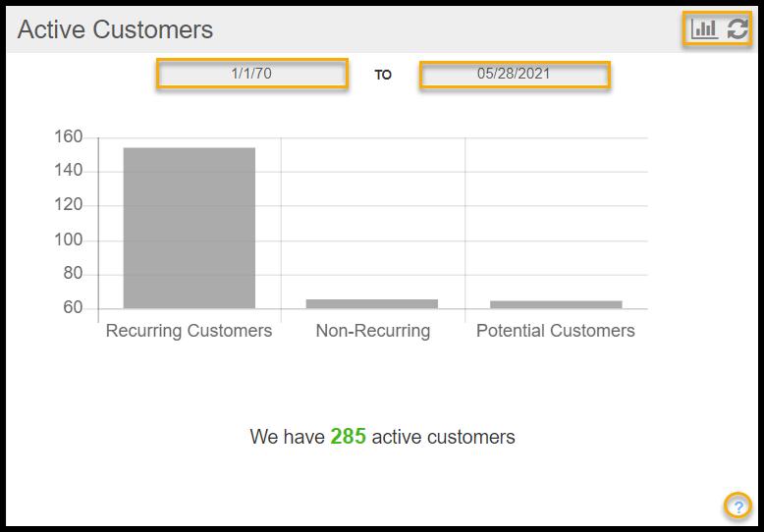Click the TO label between dates

(383, 75)
